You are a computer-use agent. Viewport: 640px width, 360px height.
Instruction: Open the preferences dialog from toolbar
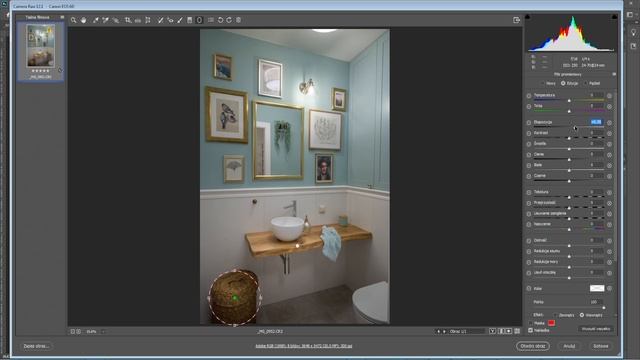pyautogui.click(x=211, y=20)
